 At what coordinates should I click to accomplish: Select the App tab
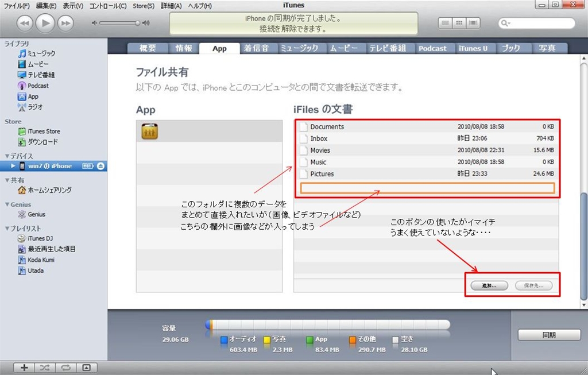point(219,48)
